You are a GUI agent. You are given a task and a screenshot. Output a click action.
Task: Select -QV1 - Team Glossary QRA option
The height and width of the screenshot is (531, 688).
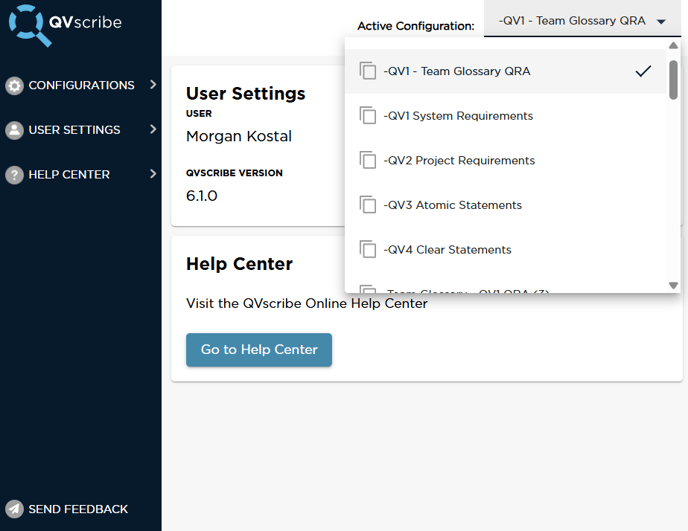(x=505, y=71)
